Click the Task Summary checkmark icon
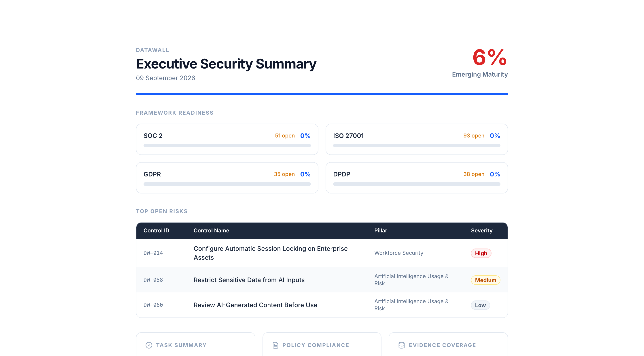The height and width of the screenshot is (356, 644). pos(149,345)
